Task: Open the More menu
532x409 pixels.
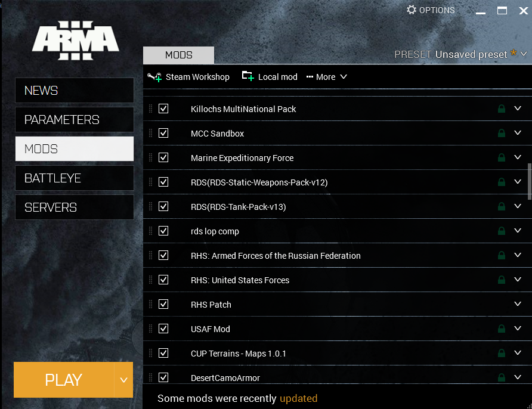Action: 326,77
